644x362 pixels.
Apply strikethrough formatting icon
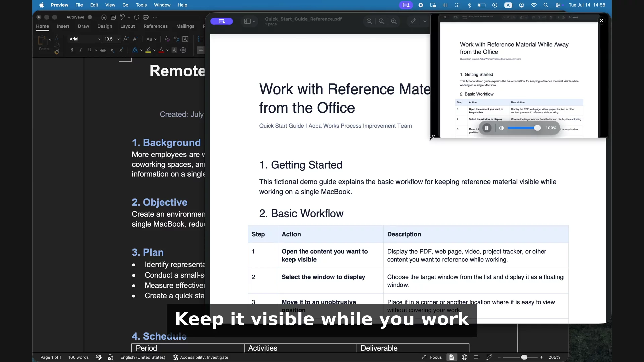[103, 50]
